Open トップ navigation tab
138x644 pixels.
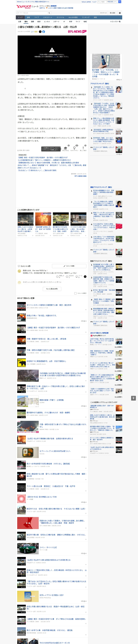(x=20, y=17)
